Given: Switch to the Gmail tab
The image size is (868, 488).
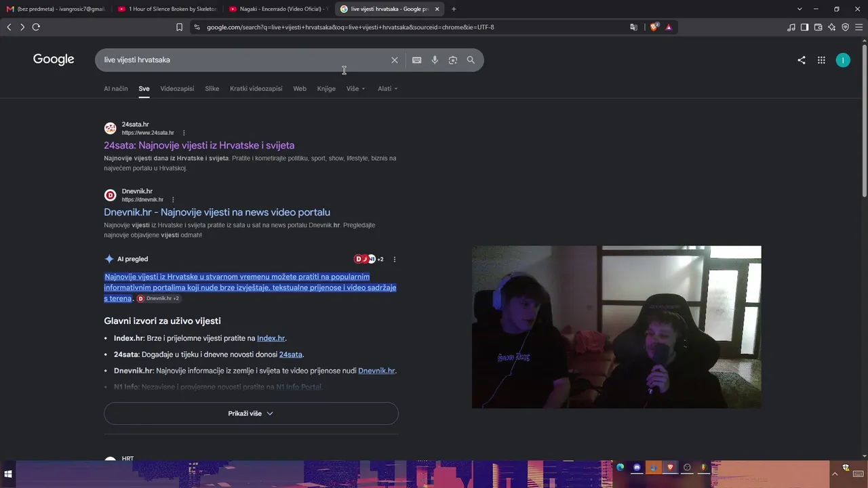Looking at the screenshot, I should (56, 9).
